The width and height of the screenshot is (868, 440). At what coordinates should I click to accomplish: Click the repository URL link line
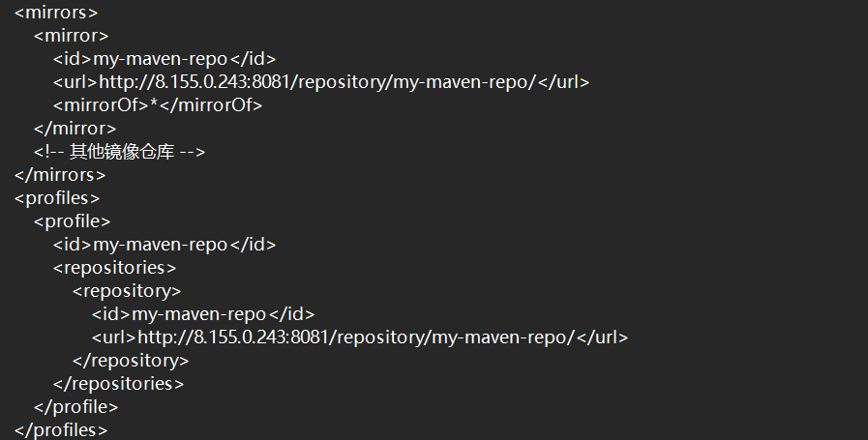[x=360, y=337]
